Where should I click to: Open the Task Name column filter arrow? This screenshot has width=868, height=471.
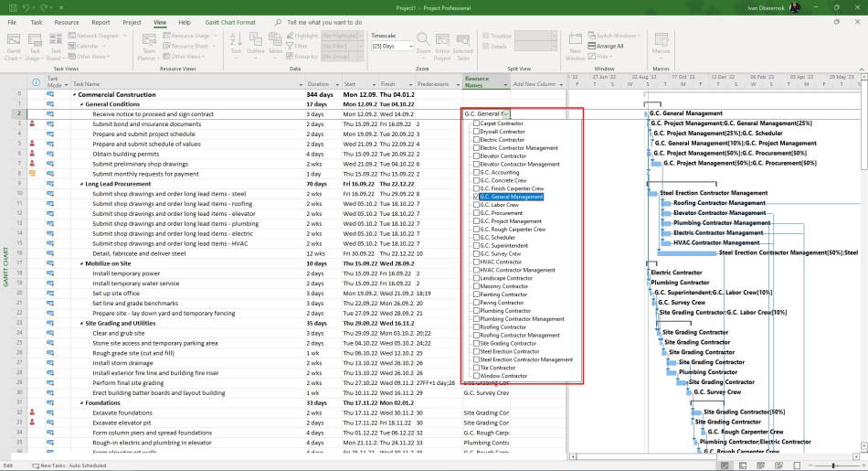(301, 85)
